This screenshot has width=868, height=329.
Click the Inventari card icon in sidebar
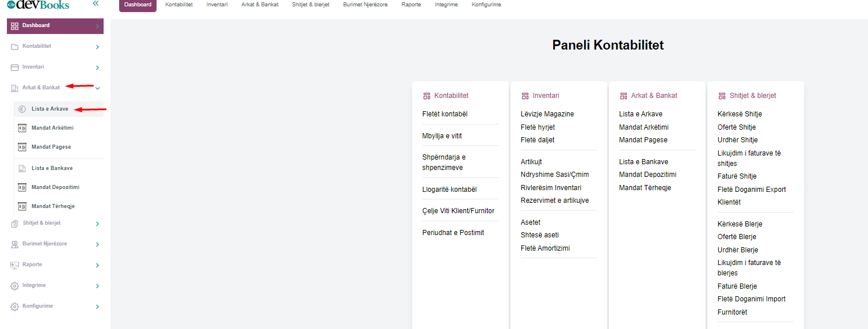(15, 67)
